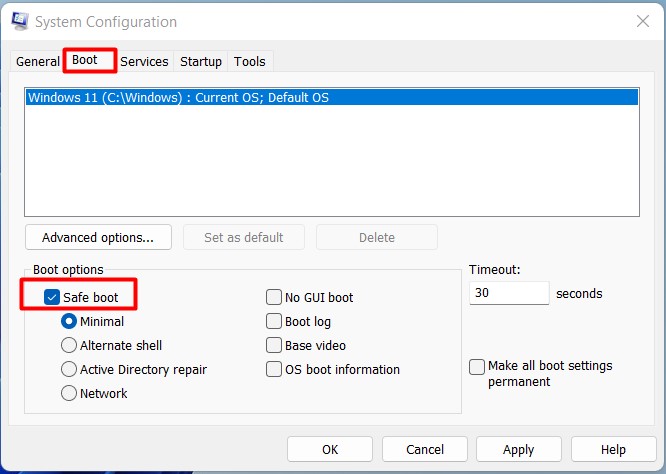Click the Timeout seconds field
This screenshot has height=474, width=666.
tap(508, 293)
